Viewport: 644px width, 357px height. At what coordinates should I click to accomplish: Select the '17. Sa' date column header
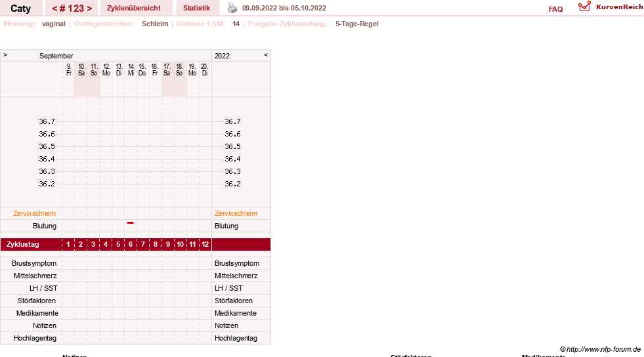coord(167,70)
